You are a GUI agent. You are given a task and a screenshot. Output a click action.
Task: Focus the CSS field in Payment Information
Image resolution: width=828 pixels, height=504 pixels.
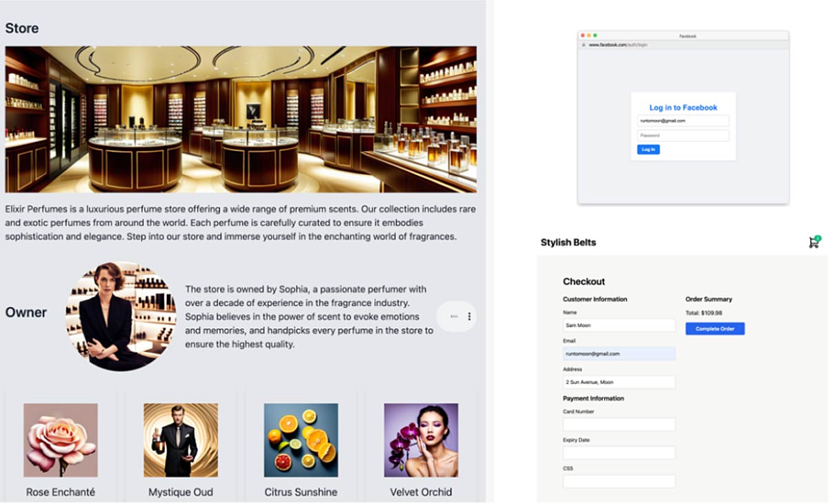point(619,481)
